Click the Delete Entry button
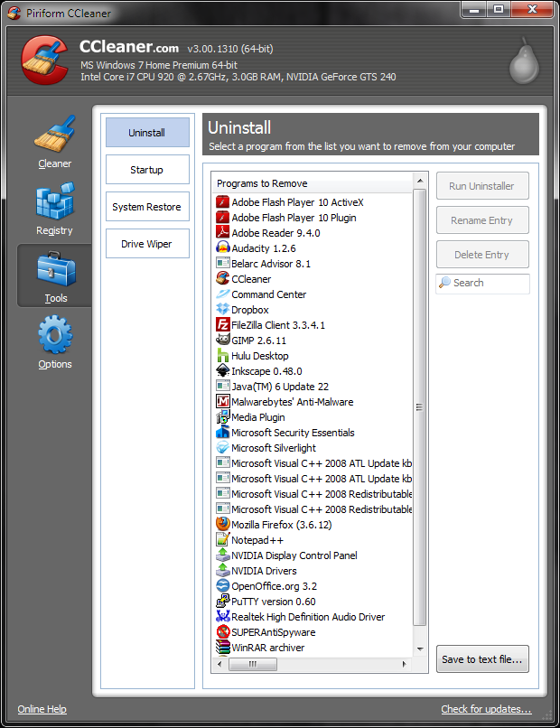Image resolution: width=560 pixels, height=728 pixels. (x=482, y=255)
